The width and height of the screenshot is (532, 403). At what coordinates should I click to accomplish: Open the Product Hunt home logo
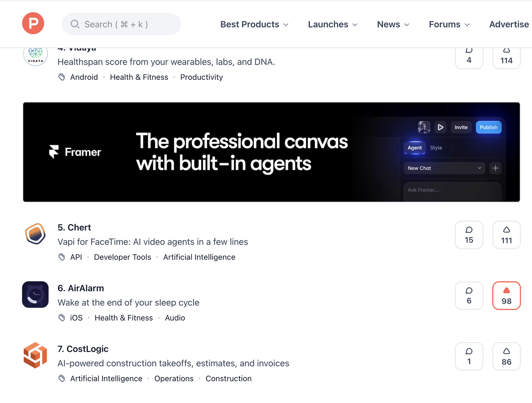(33, 23)
